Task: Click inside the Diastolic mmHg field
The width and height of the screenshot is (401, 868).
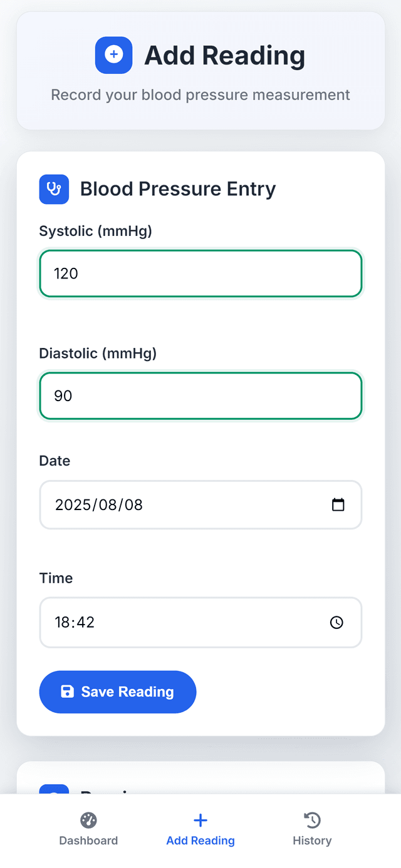Action: (200, 396)
